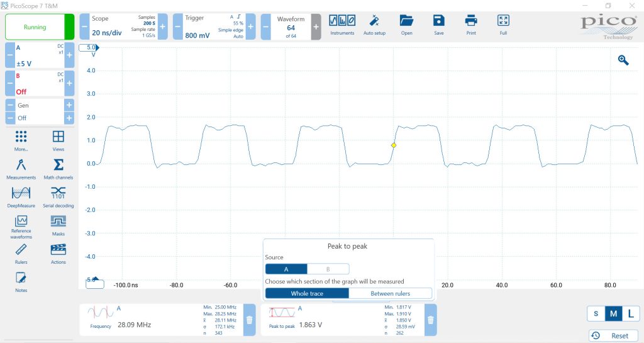Delete the Frequency measurement
Viewport: 644px width, 343px height.
tap(249, 320)
